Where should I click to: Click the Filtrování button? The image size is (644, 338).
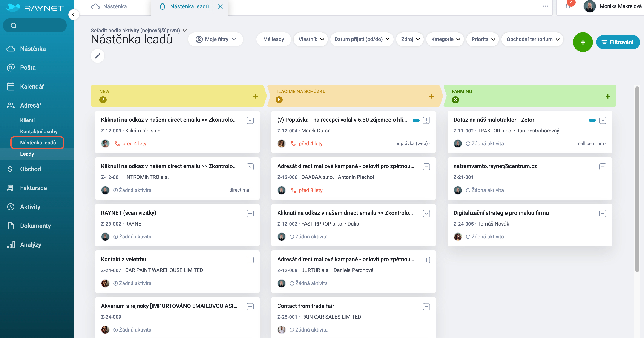(618, 42)
